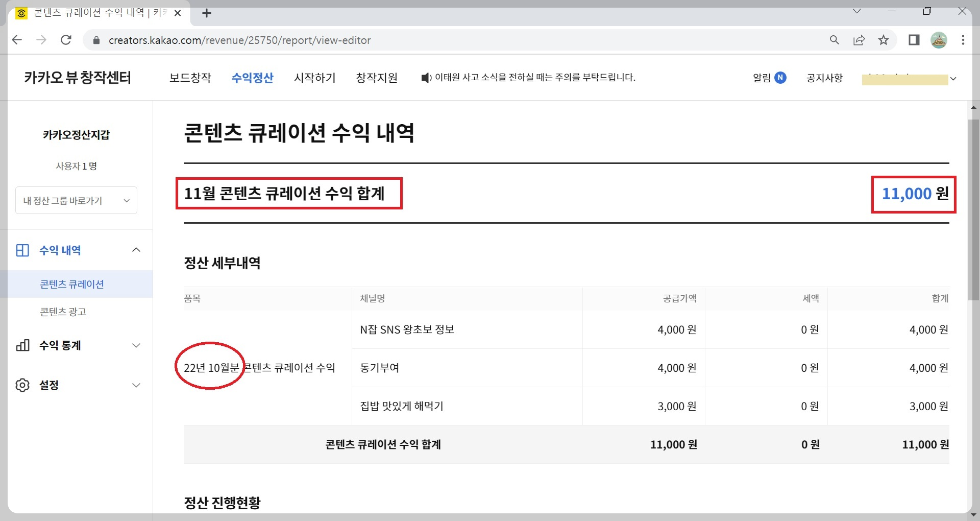Click the scrollbar up arrow
Viewport: 980px width, 521px height.
[x=973, y=107]
